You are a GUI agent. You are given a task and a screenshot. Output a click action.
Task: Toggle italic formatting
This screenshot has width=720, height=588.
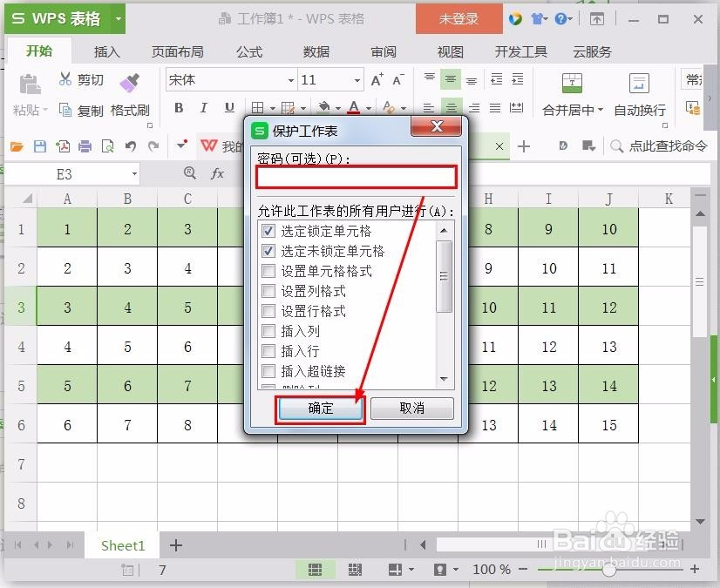tap(203, 108)
